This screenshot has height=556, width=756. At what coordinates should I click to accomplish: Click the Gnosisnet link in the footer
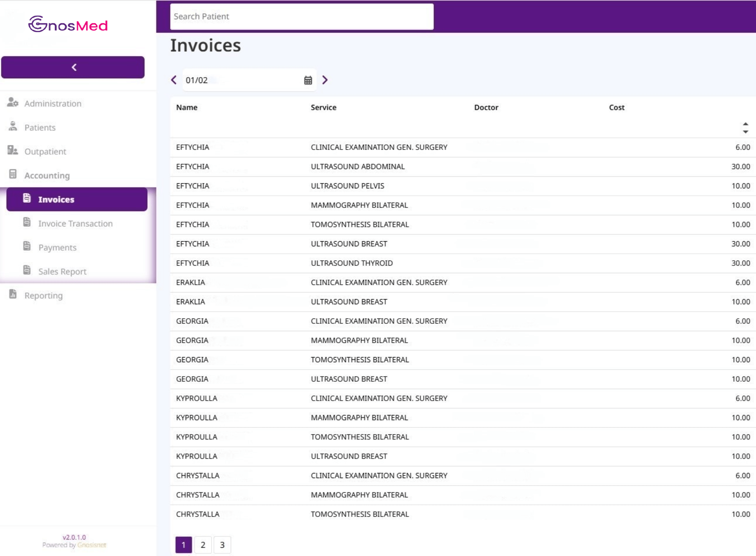pyautogui.click(x=92, y=545)
